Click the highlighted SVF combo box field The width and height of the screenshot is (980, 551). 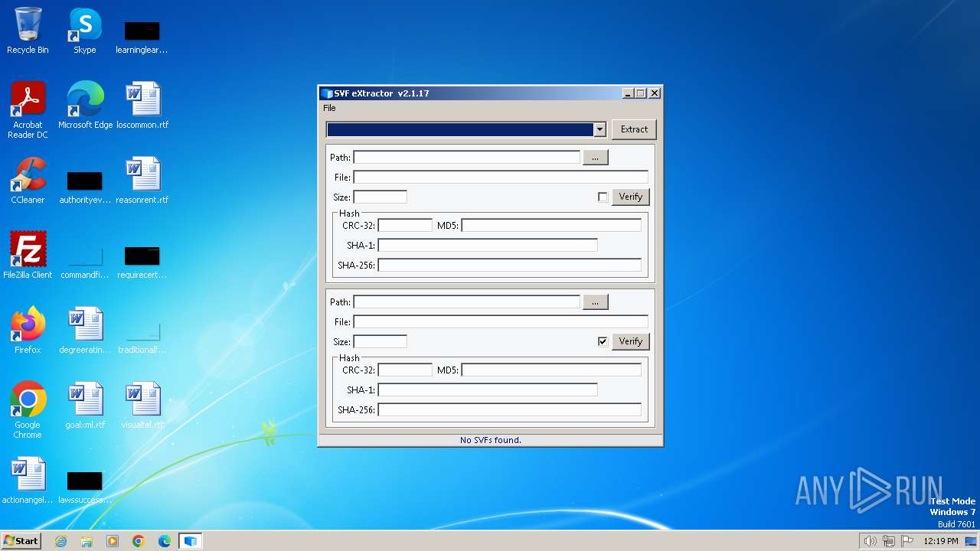pyautogui.click(x=460, y=129)
